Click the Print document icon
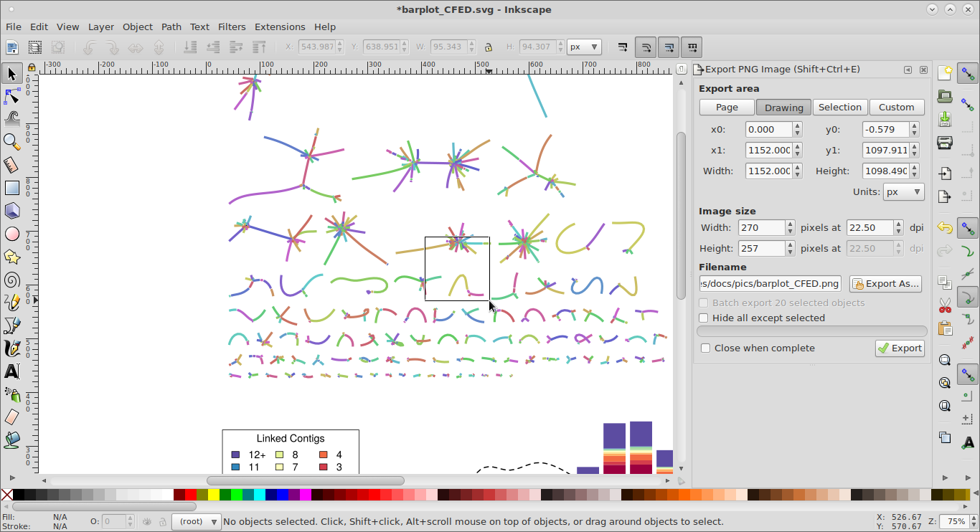The width and height of the screenshot is (980, 532). [x=945, y=142]
